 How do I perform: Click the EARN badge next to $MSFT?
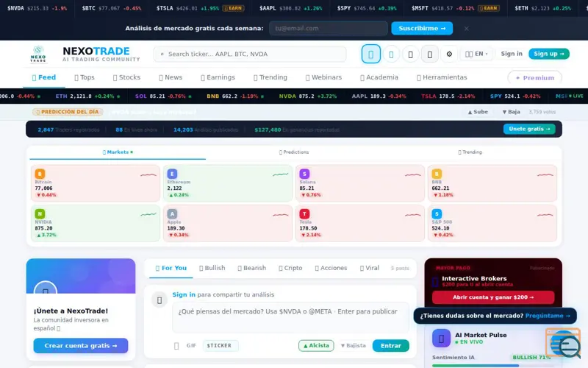click(x=488, y=8)
